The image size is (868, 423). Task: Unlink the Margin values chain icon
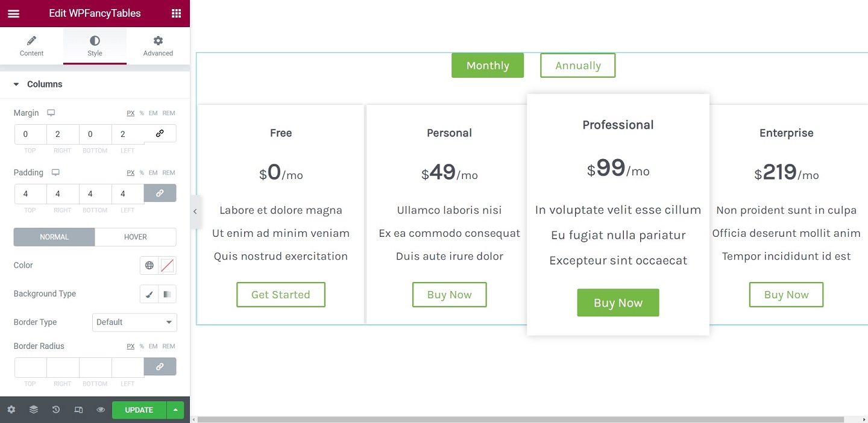point(160,133)
